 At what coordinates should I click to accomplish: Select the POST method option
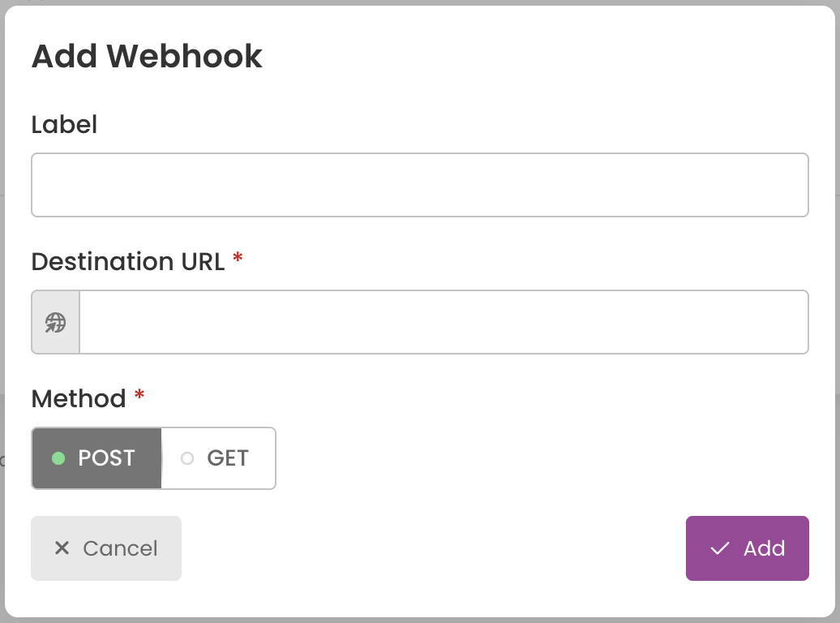pyautogui.click(x=96, y=458)
